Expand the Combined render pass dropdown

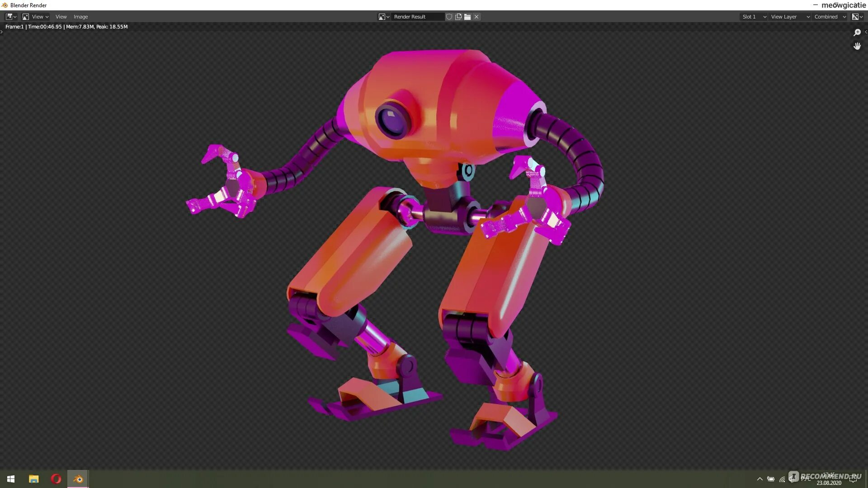coord(830,17)
